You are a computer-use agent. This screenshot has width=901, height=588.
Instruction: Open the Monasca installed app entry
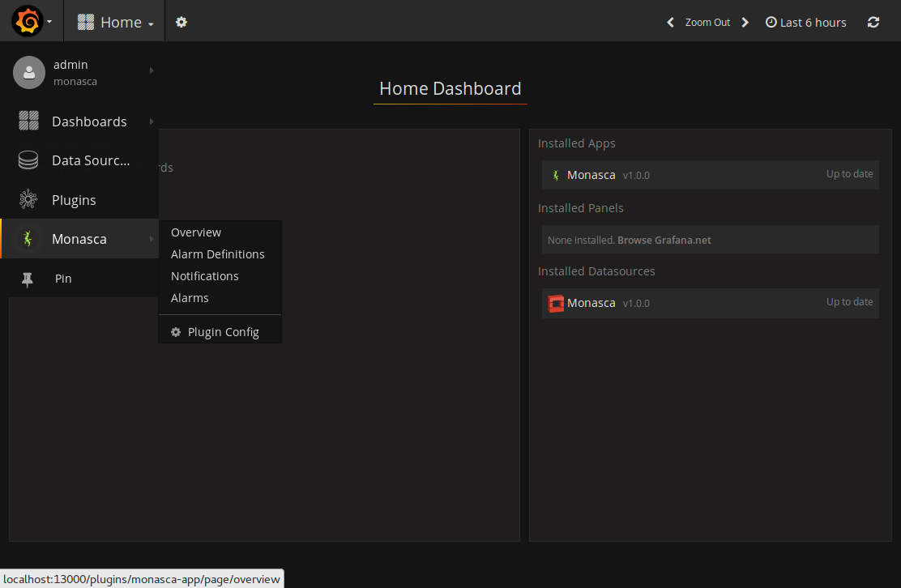point(711,175)
